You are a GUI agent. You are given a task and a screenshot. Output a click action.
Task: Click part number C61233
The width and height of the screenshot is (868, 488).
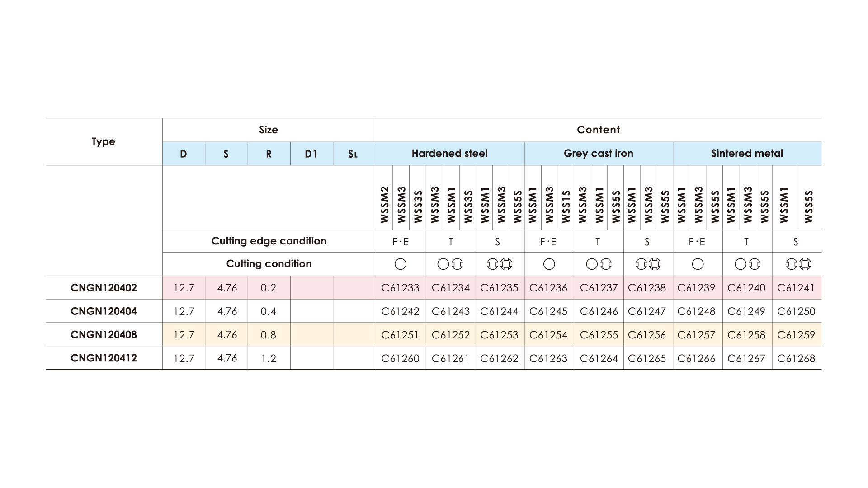pos(400,288)
